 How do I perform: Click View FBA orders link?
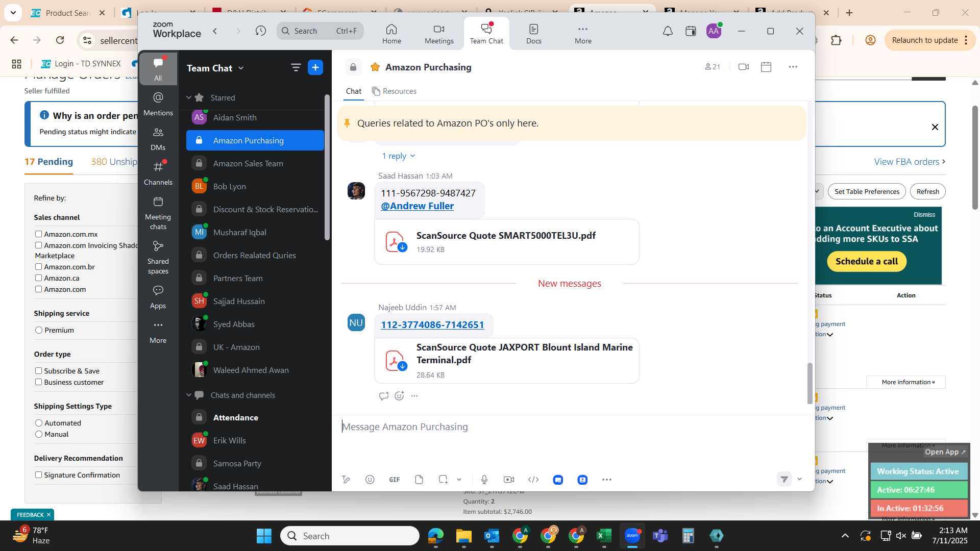[910, 162]
